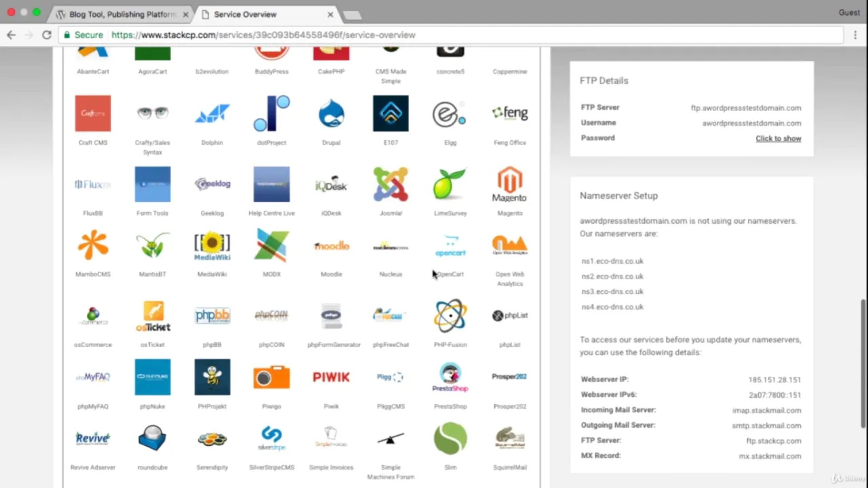Click the Moodle icon

(x=332, y=245)
